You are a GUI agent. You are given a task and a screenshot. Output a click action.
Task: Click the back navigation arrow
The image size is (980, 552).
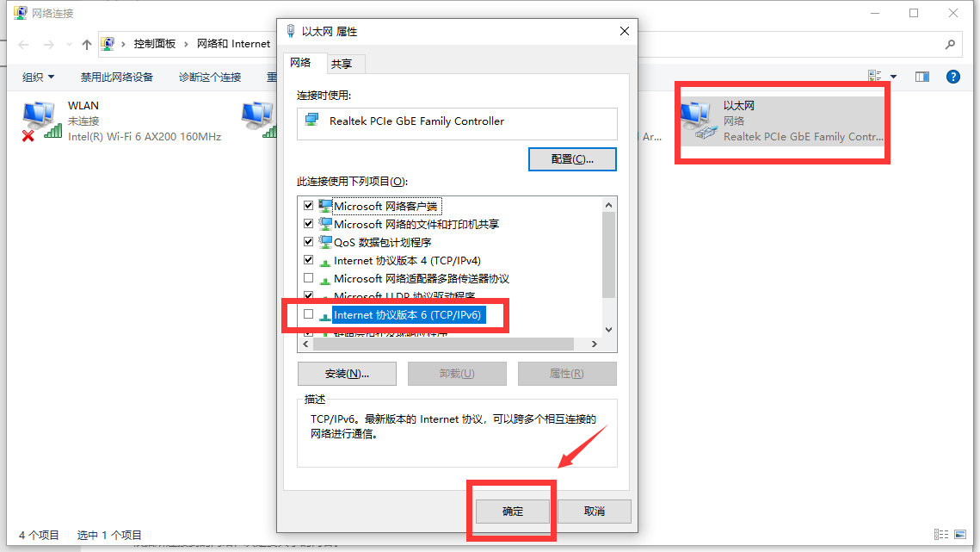[x=24, y=45]
